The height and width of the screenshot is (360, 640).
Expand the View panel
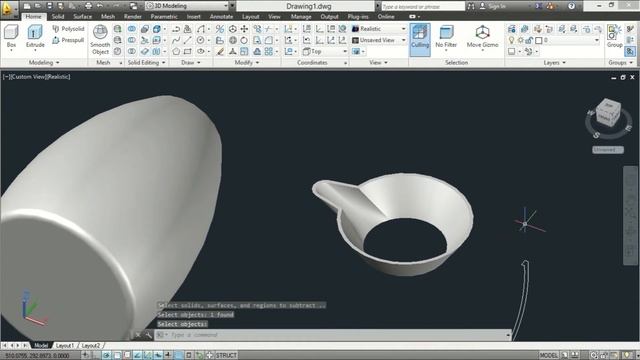[x=378, y=62]
